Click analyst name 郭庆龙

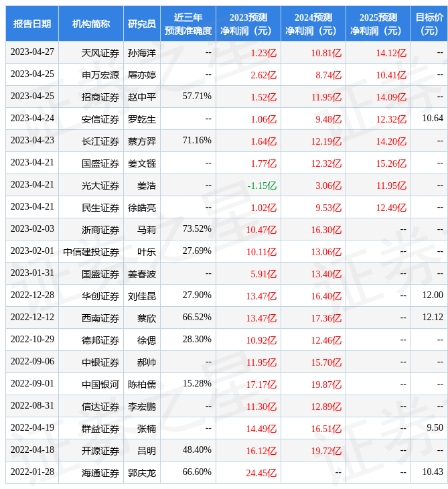[x=142, y=473]
